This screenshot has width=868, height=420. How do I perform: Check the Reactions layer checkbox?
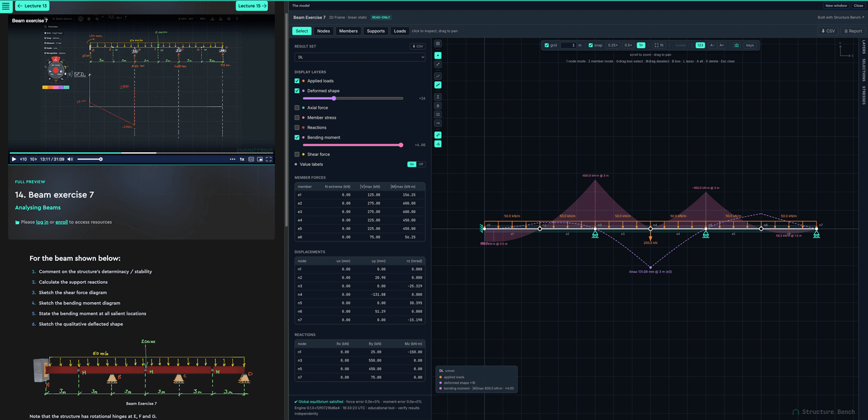297,127
